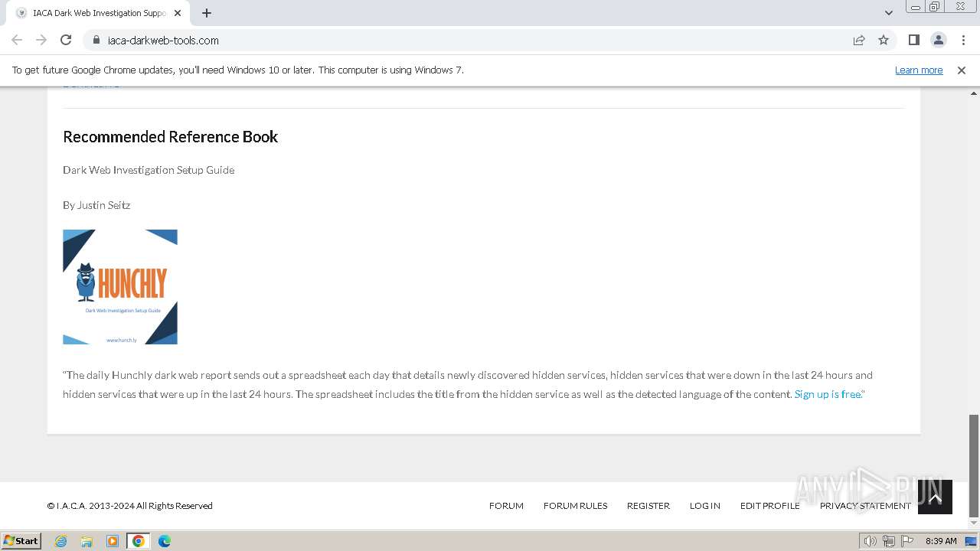Launch Internet Explorer from the taskbar

pyautogui.click(x=60, y=541)
